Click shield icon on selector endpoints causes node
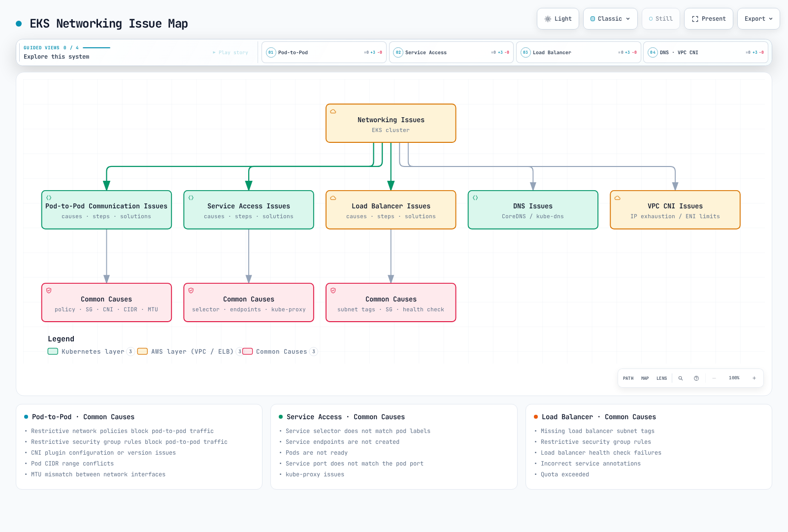788x532 pixels. 191,291
